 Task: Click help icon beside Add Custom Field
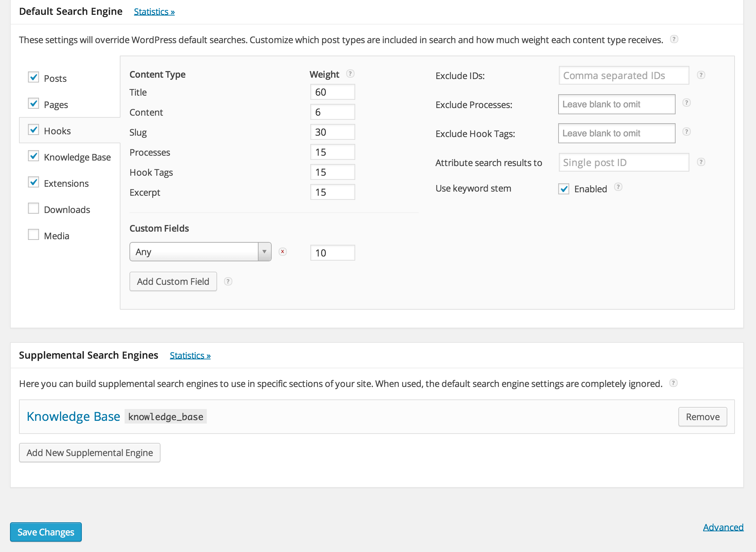click(x=228, y=281)
